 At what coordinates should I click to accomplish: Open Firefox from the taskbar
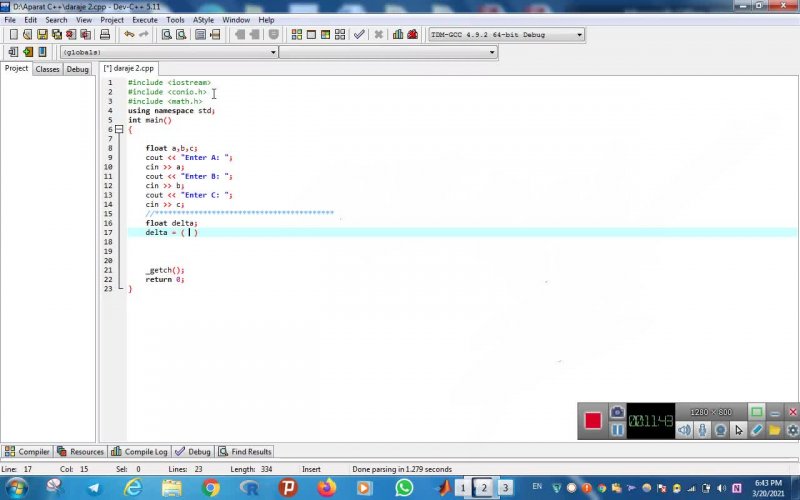(x=327, y=488)
